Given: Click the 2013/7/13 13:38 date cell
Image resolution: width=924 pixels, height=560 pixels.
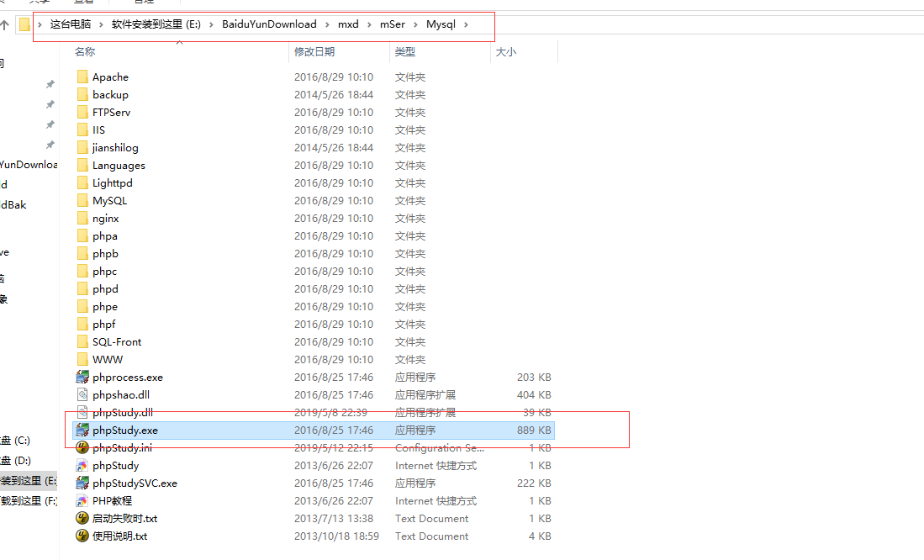Looking at the screenshot, I should tap(334, 519).
